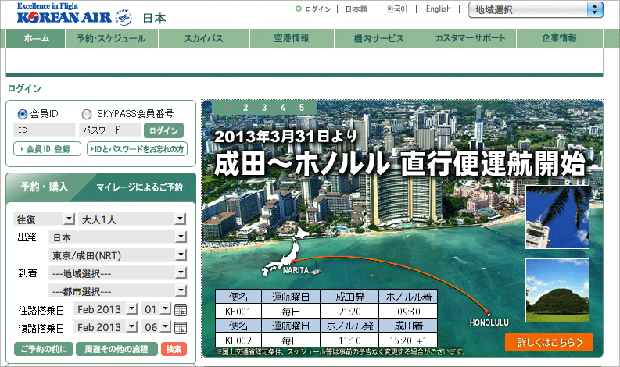Click the ID input field
Screen dimensions: 620x367
click(44, 130)
